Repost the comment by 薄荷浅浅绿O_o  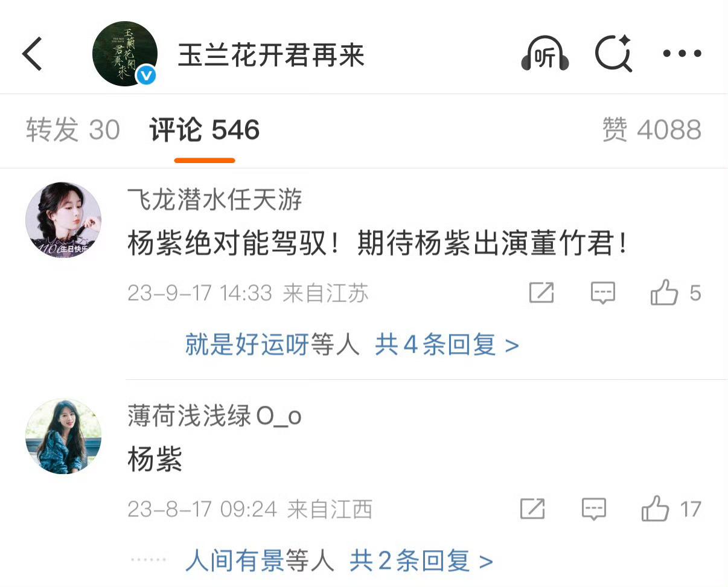(532, 509)
